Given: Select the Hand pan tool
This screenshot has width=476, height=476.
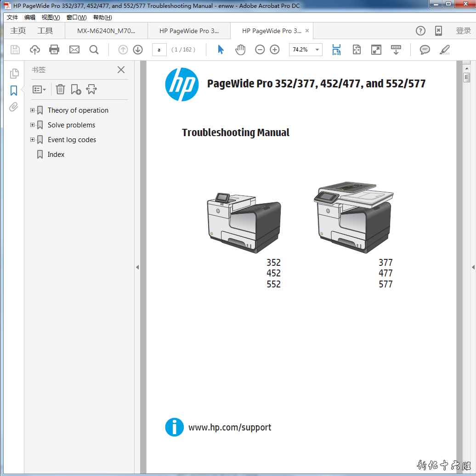Looking at the screenshot, I should tap(240, 50).
